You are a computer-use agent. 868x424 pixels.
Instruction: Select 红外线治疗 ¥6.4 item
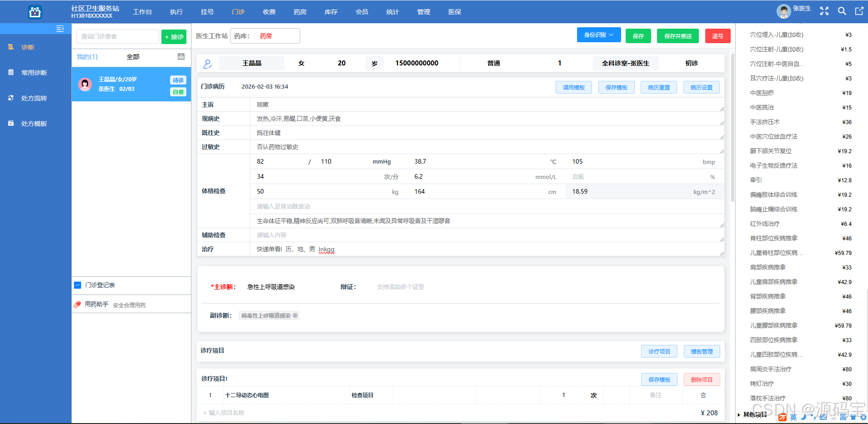(801, 224)
